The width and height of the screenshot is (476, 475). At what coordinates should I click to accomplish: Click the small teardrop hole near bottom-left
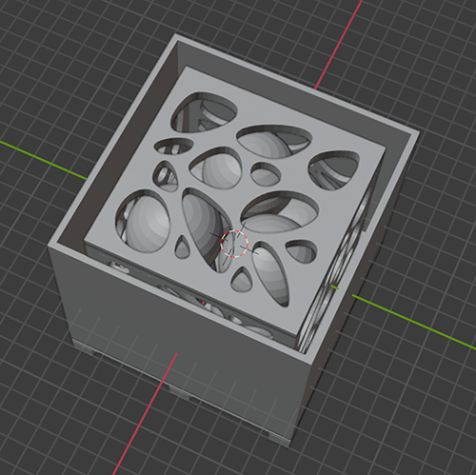[182, 247]
